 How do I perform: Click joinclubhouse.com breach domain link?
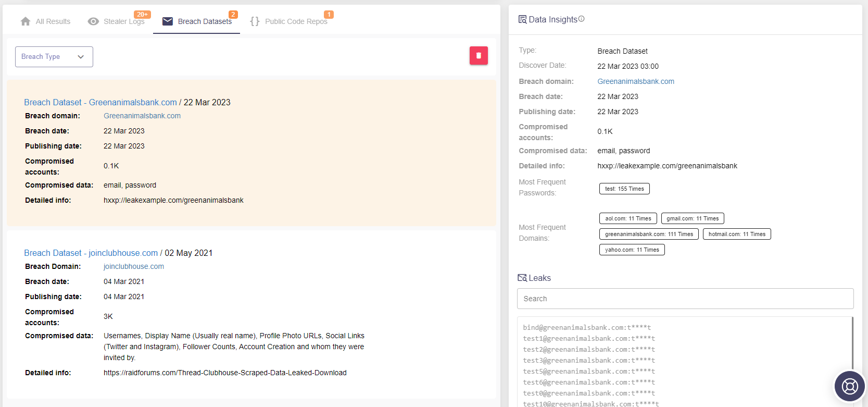[134, 266]
